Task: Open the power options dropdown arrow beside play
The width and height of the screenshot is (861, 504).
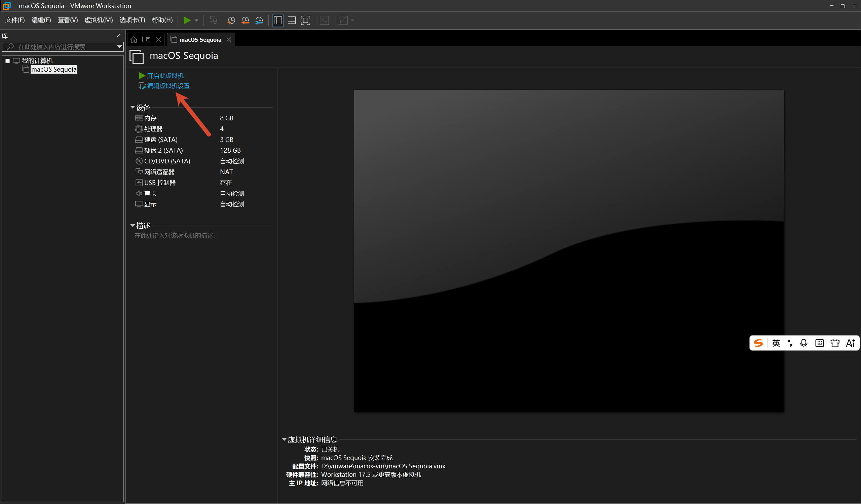Action: click(x=196, y=21)
